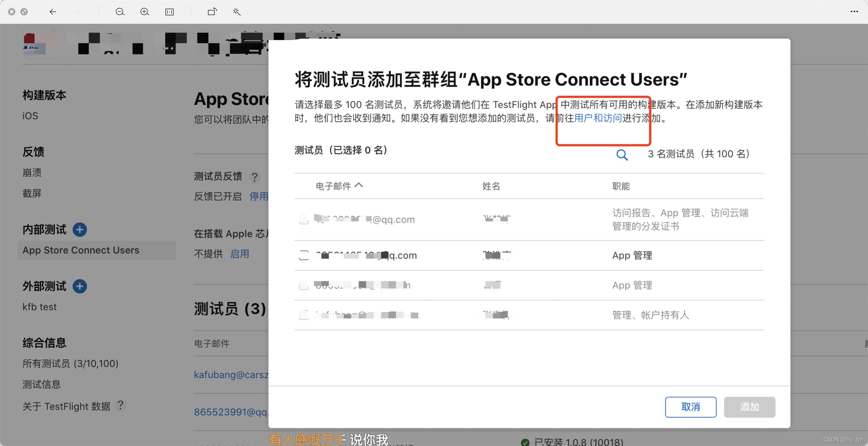Click the 构建版本 sidebar heading
The height and width of the screenshot is (446, 868).
tap(44, 95)
